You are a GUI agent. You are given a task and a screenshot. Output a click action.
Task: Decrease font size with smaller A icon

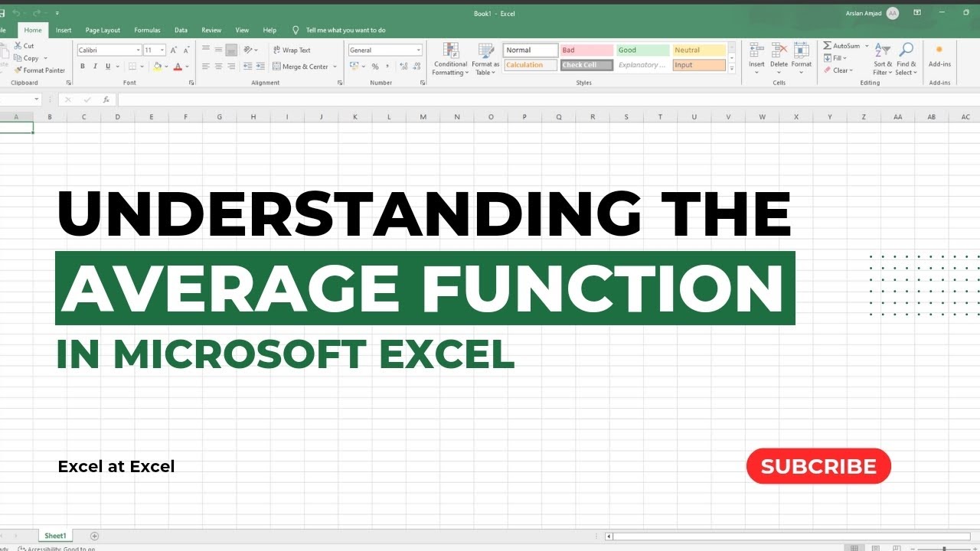click(x=186, y=50)
